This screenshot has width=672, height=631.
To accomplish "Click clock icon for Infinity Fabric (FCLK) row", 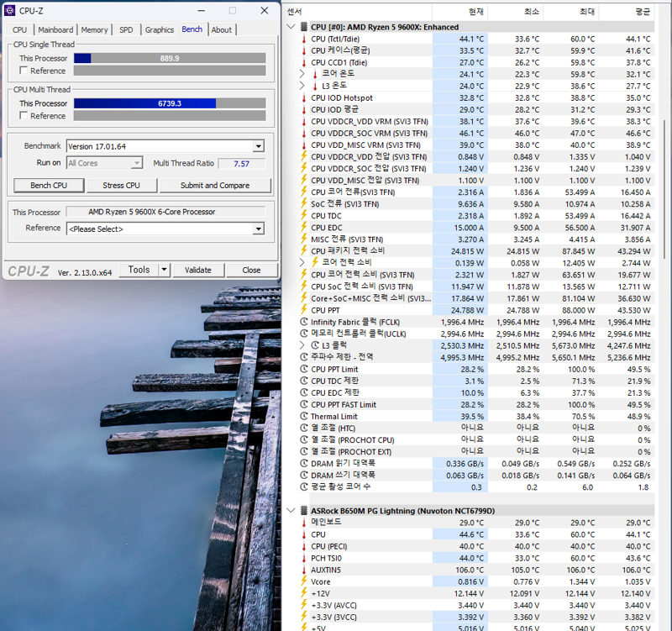I will (x=304, y=322).
